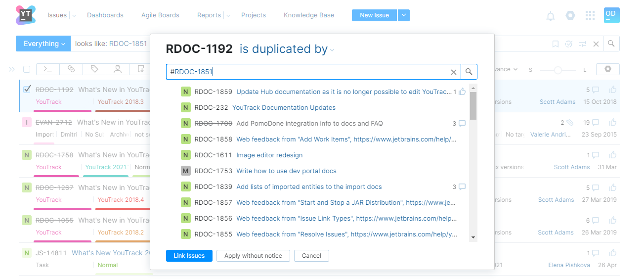
Task: Expand the Reports menu arrow
Action: coord(228,16)
